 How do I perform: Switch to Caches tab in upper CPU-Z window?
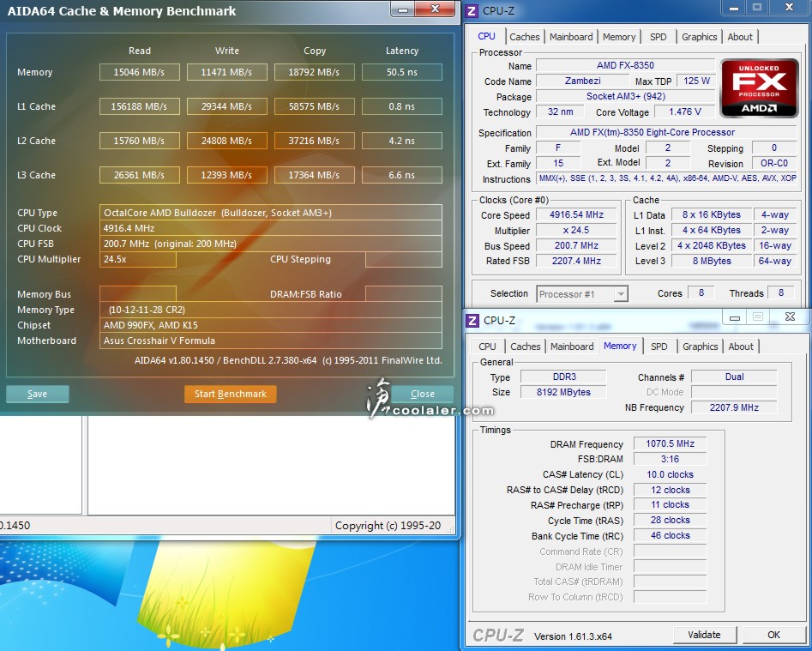pyautogui.click(x=524, y=37)
